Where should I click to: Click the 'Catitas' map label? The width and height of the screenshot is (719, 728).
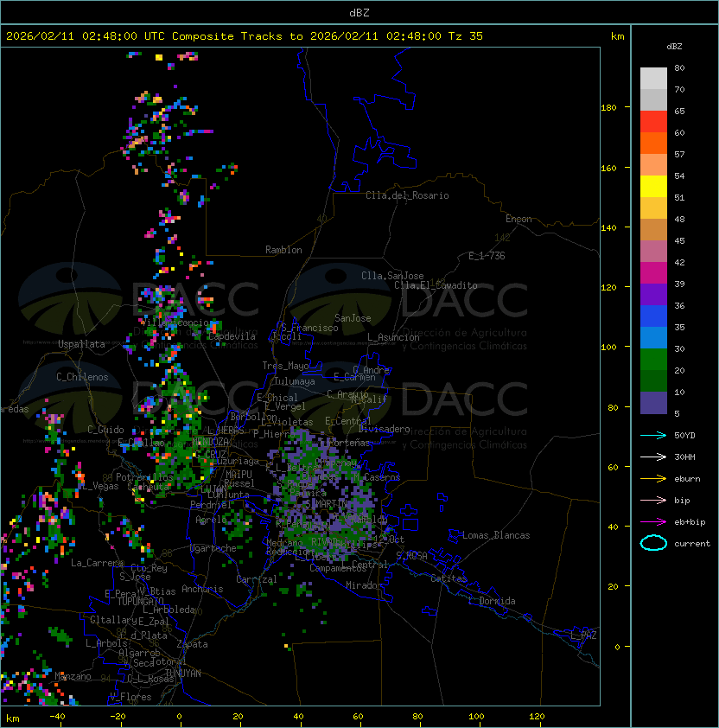(449, 578)
